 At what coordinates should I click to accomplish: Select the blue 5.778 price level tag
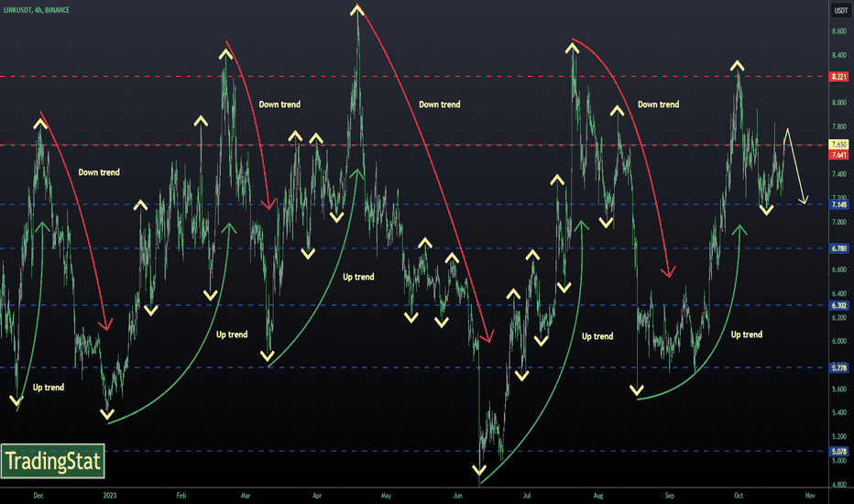[x=839, y=368]
